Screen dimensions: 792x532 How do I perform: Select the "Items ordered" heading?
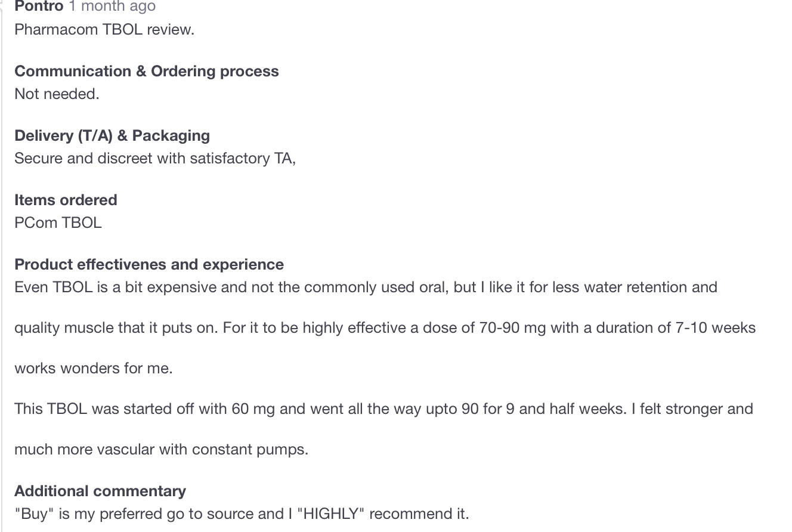pyautogui.click(x=66, y=200)
